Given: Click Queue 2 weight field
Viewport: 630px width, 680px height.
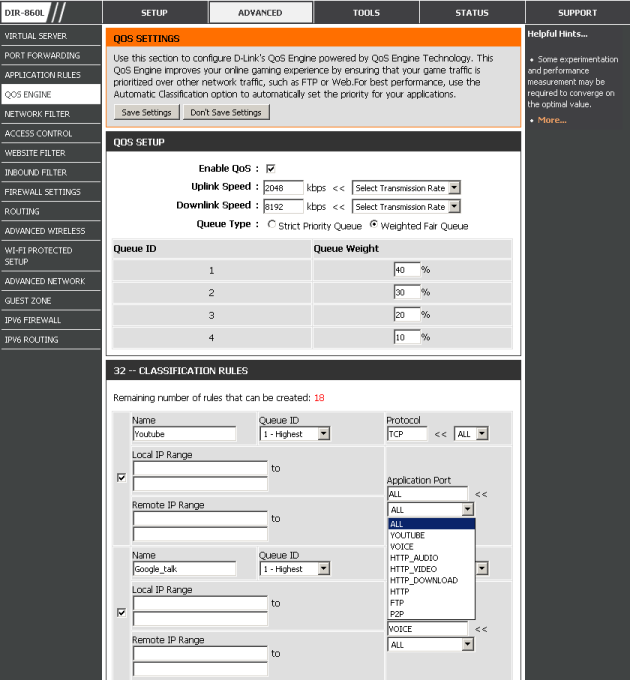Looking at the screenshot, I should [x=407, y=292].
